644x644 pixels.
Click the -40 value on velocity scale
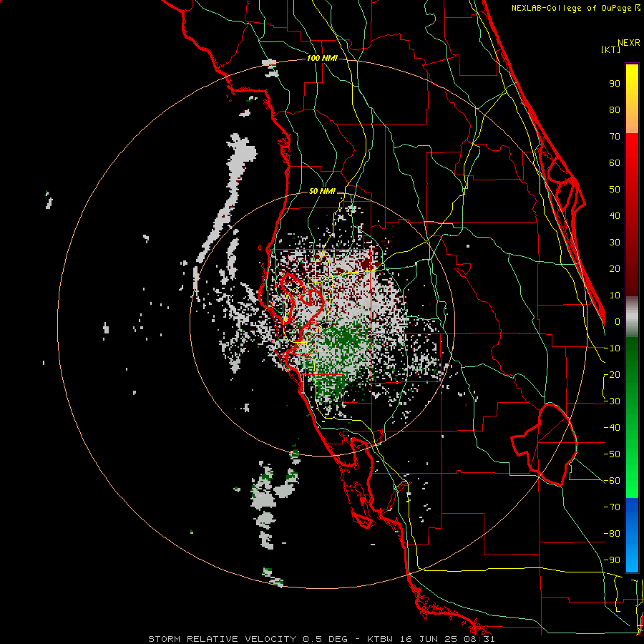(612, 428)
